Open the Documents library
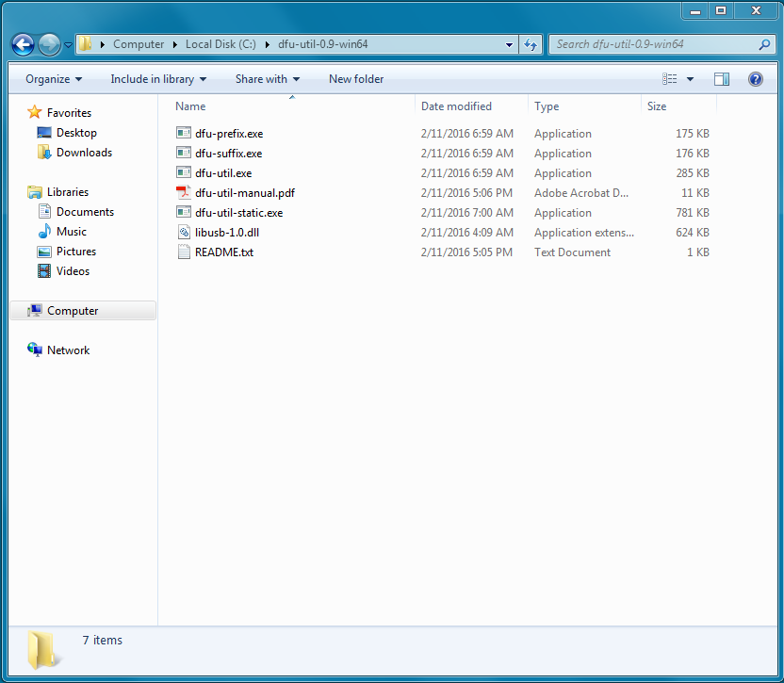 (x=85, y=212)
